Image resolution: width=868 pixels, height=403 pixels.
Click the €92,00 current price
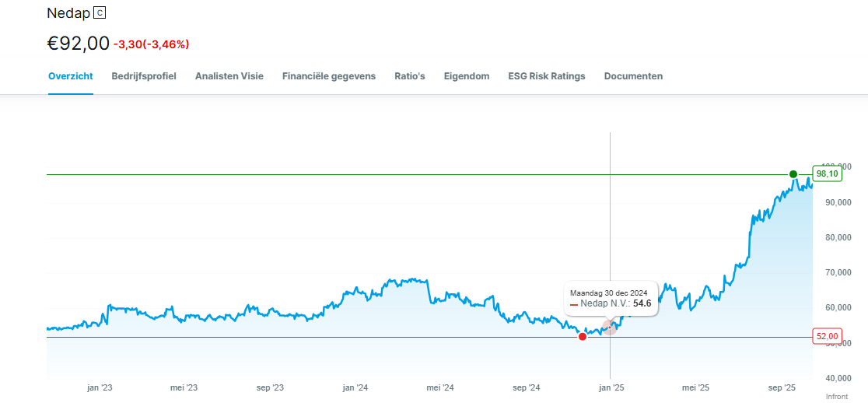[x=79, y=44]
